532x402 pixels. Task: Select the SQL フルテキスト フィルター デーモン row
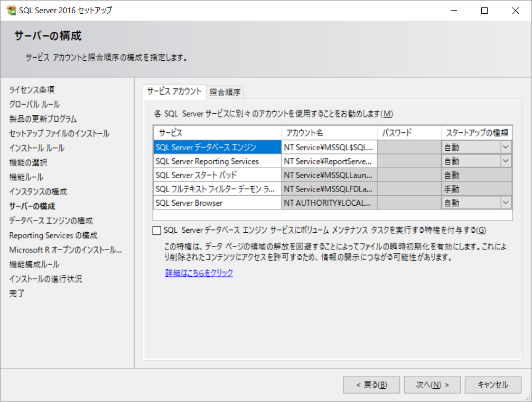click(x=217, y=189)
